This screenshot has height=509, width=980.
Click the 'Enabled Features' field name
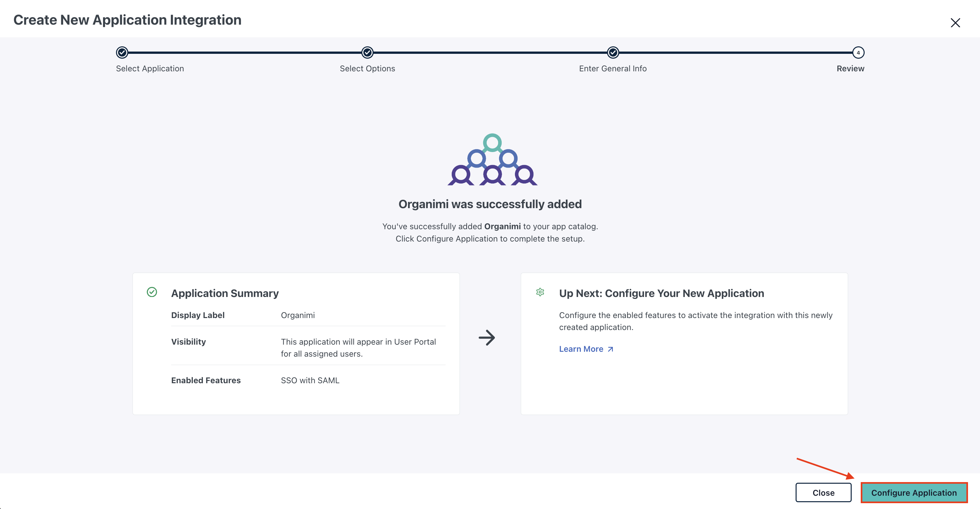206,380
